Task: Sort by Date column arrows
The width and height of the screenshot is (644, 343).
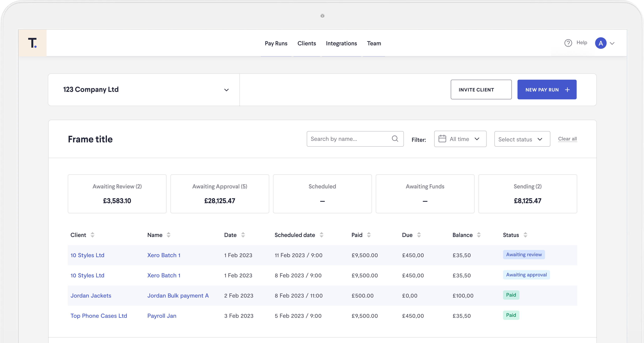Action: 243,235
